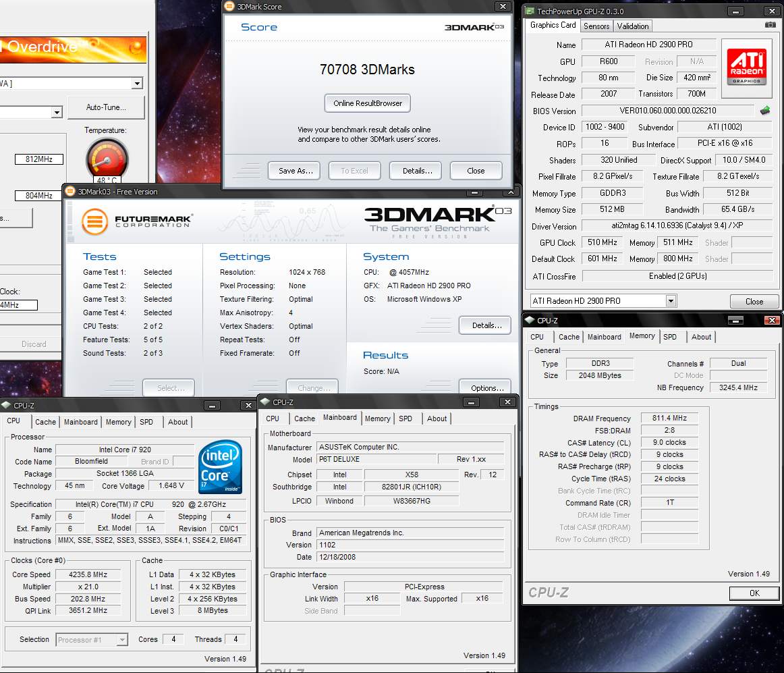Viewport: 784px width, 673px height.
Task: Click the Core Voltage 1.648 V value
Action: (x=171, y=485)
